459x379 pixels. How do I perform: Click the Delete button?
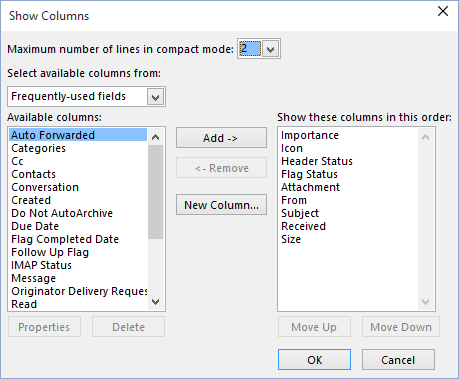128,327
